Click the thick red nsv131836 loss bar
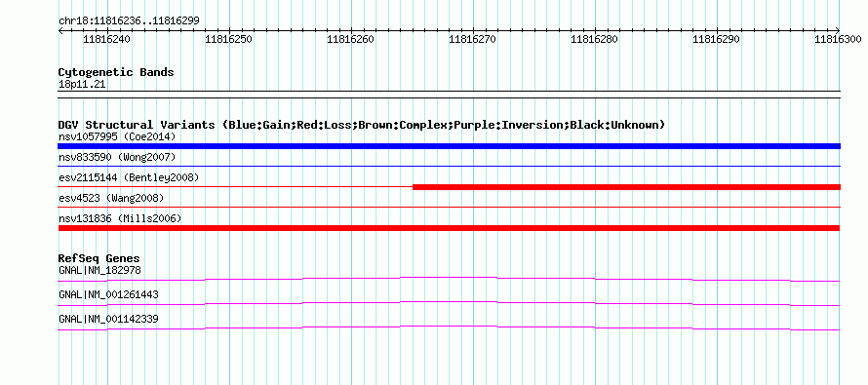This screenshot has width=868, height=385. tap(449, 228)
